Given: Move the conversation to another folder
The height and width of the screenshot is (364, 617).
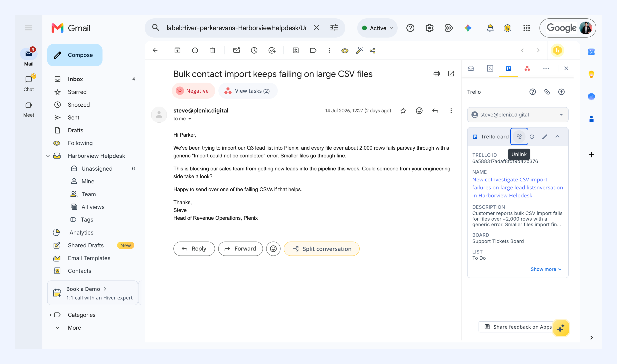Looking at the screenshot, I should click(x=296, y=51).
